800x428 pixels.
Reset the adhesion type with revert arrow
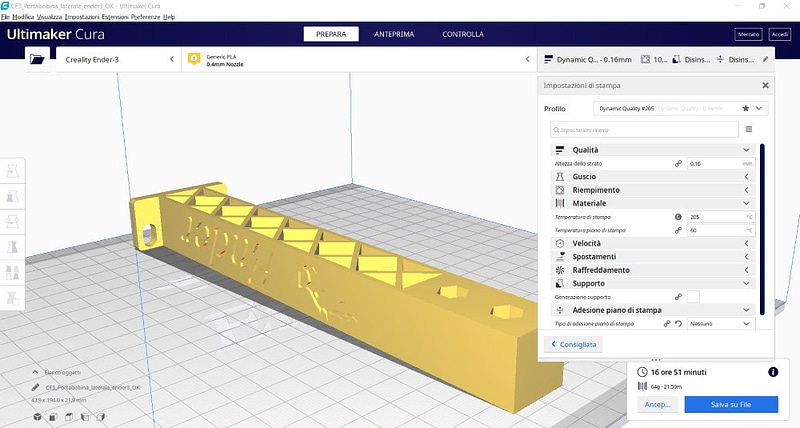point(679,323)
